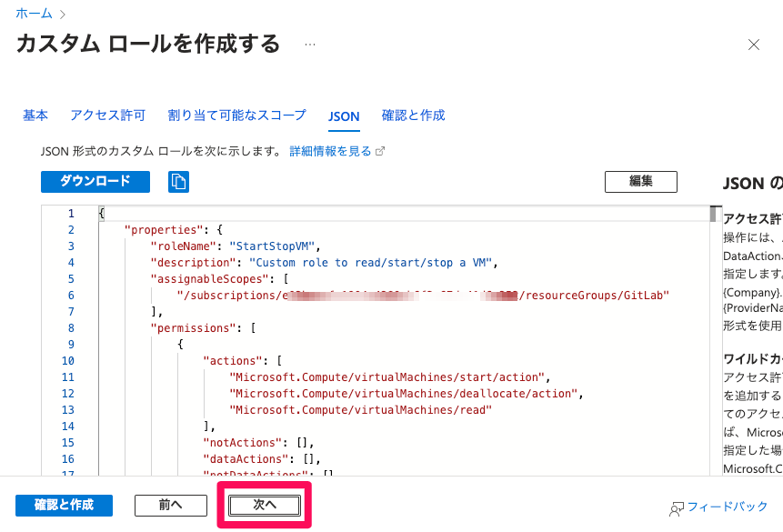The height and width of the screenshot is (532, 783).
Task: Click the "dataActions" line in the JSON
Action: [262, 459]
